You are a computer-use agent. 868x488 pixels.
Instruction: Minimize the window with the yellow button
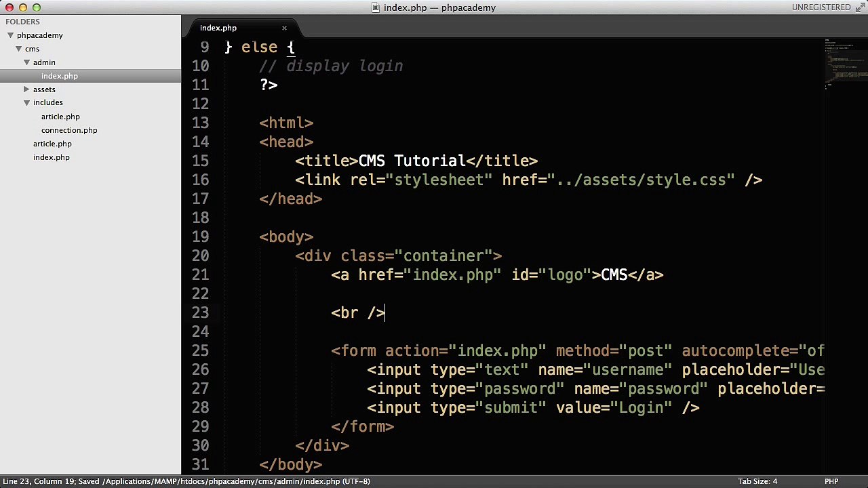coord(23,7)
